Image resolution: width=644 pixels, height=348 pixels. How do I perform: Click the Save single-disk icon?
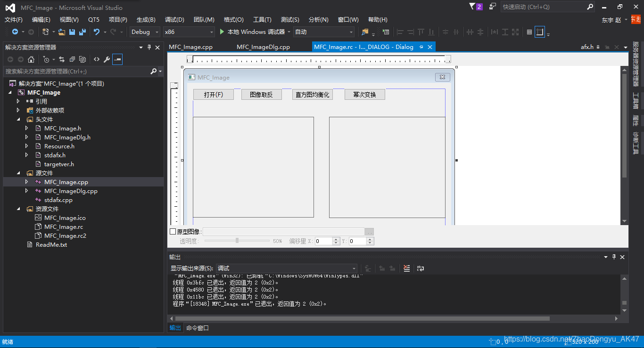[x=72, y=32]
